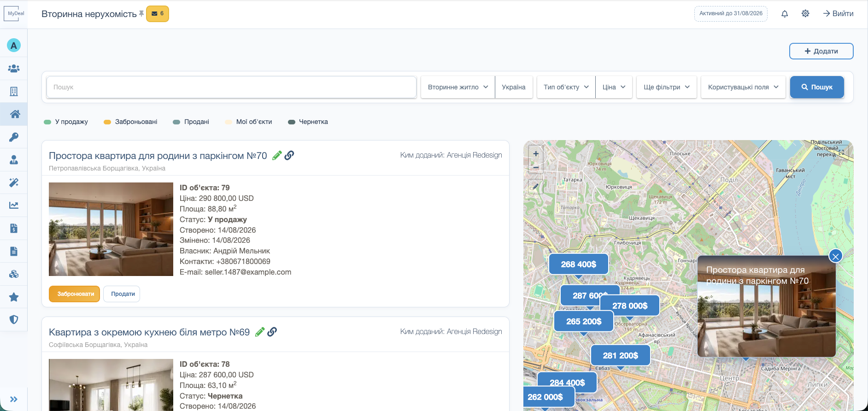The image size is (868, 411).
Task: Click the 'Україна' location filter
Action: 514,87
